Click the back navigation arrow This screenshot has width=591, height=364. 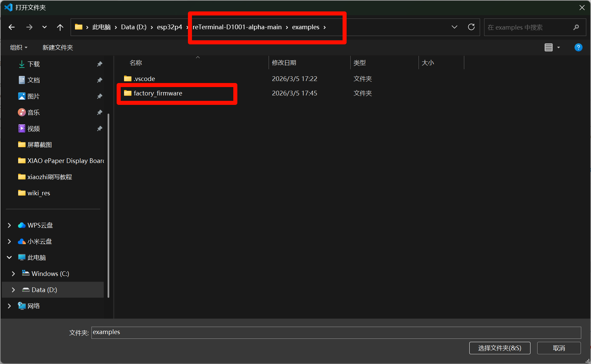[x=12, y=27]
